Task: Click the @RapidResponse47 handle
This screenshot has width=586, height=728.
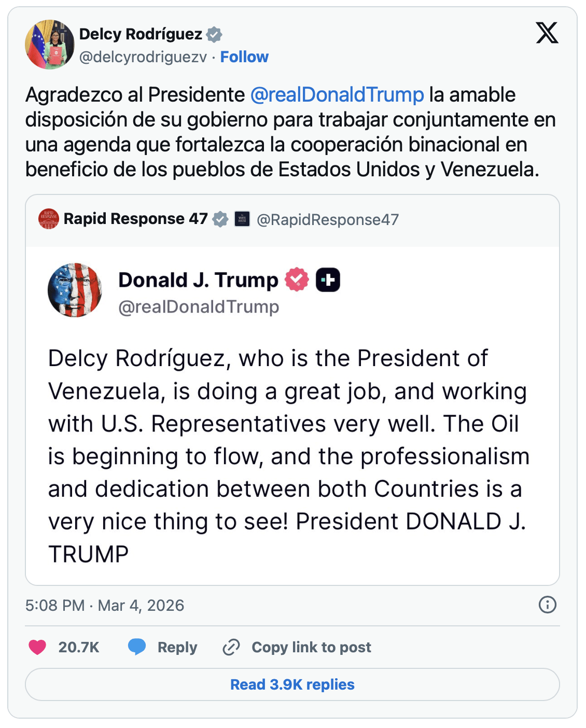Action: 328,220
